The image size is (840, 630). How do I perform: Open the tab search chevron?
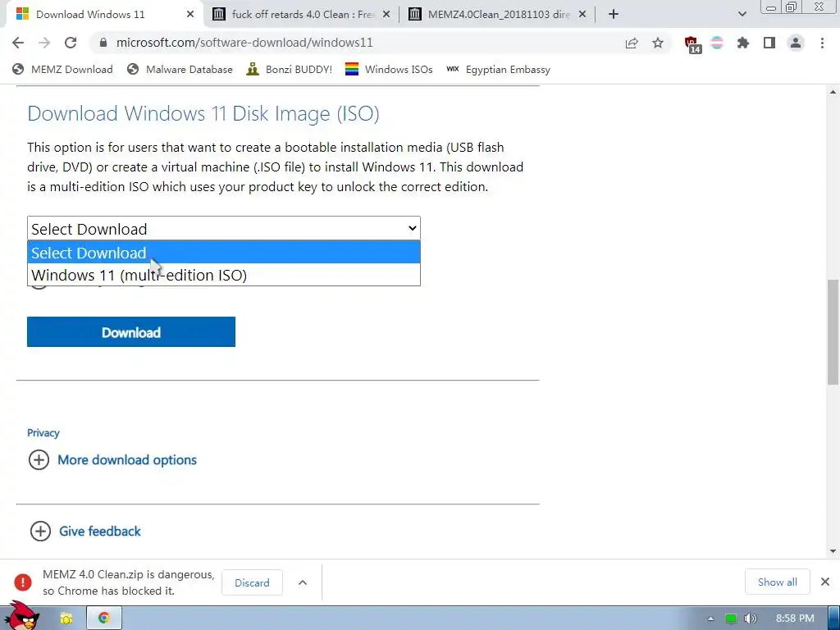742,15
